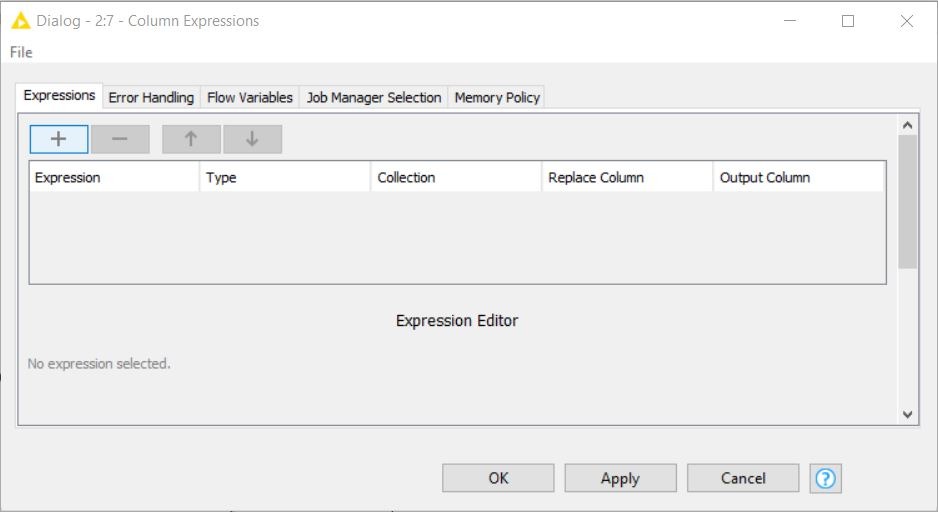The height and width of the screenshot is (512, 938).
Task: Confirm the dialog with OK
Action: (498, 478)
